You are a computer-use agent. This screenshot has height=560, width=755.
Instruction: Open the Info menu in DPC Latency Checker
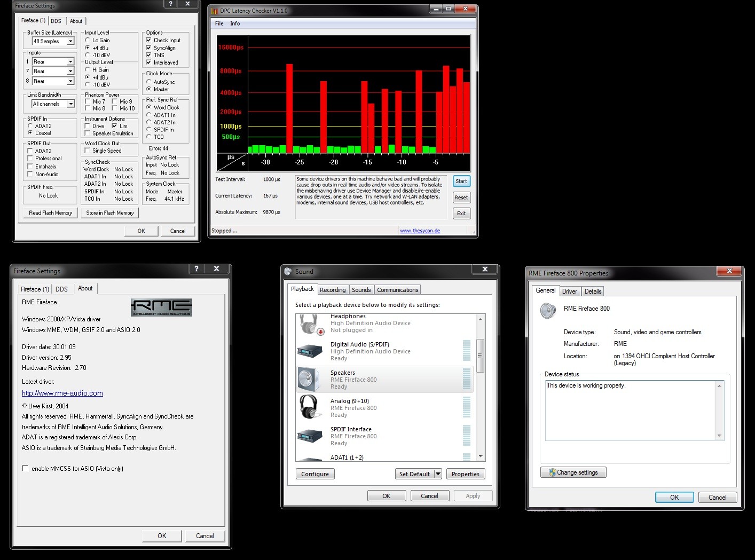click(235, 23)
